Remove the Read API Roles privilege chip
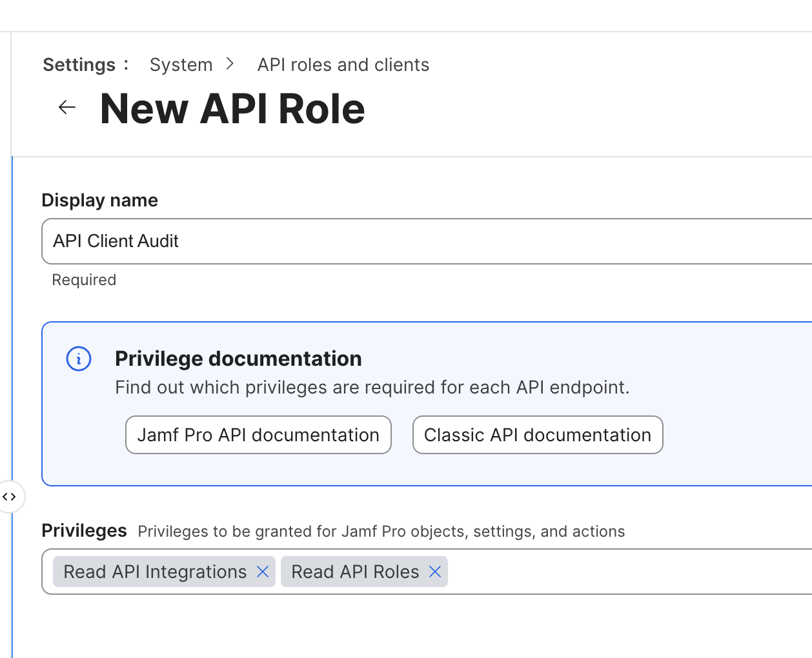Viewport: 812px width, 658px height. pyautogui.click(x=435, y=572)
